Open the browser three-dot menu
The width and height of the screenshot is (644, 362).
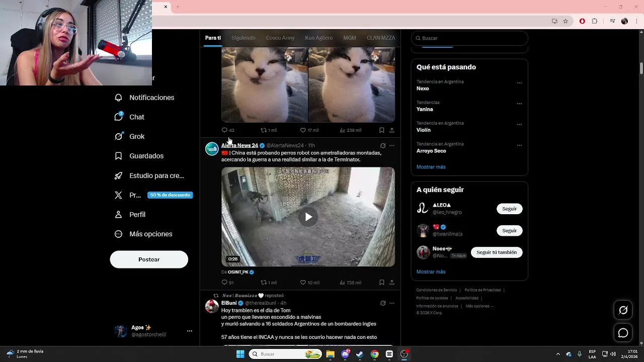637,21
